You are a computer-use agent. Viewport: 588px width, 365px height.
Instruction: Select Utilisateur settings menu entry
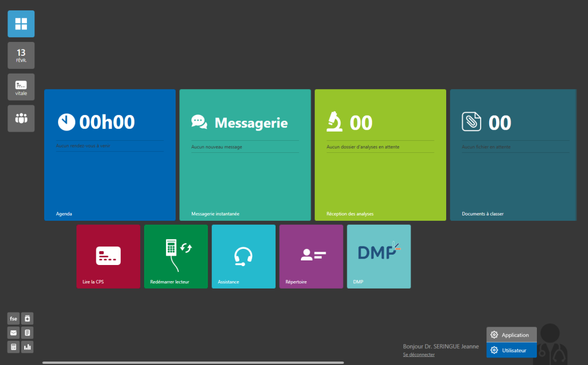pyautogui.click(x=512, y=350)
